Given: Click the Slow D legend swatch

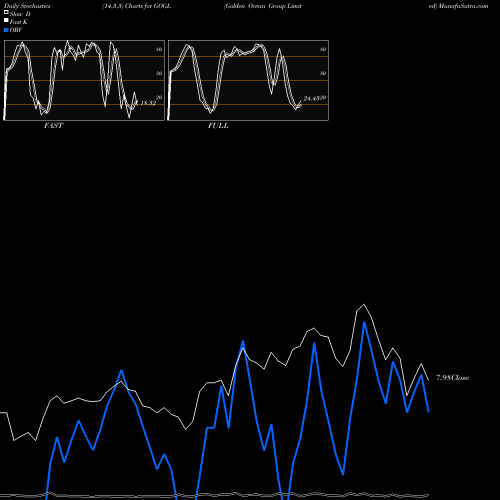Looking at the screenshot, I should pos(6,12).
